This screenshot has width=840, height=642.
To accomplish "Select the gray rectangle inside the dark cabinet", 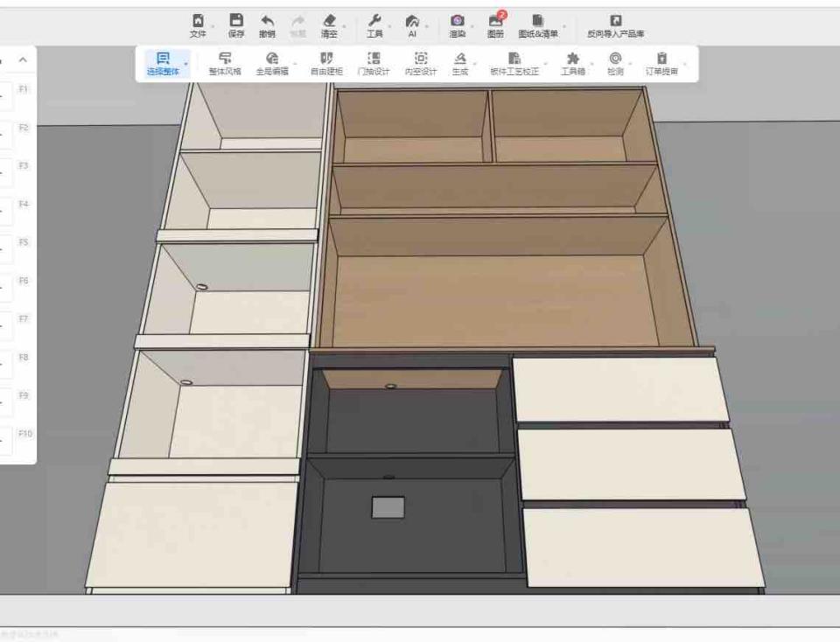I will click(x=388, y=507).
